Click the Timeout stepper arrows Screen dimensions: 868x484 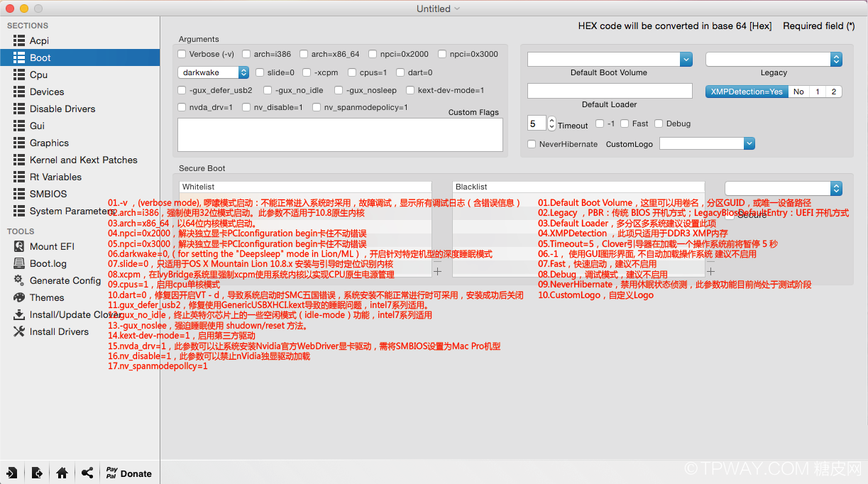[552, 123]
